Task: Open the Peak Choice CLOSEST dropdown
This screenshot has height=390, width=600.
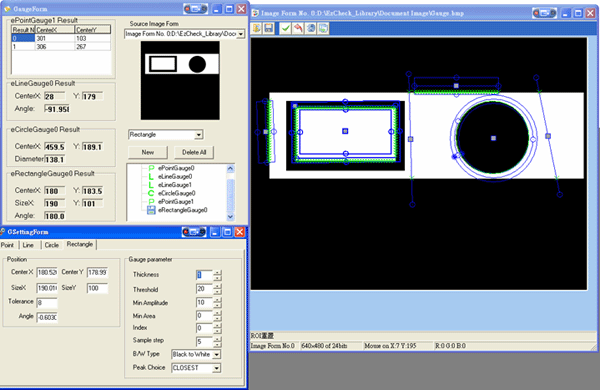Action: pyautogui.click(x=216, y=368)
